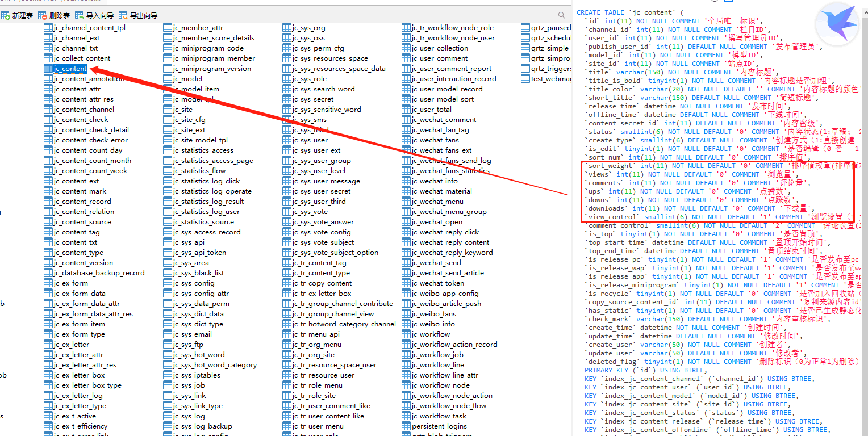Viewport: 868px width, 436px height.
Task: Click the table icon beside jc_workflow_task
Action: click(x=406, y=416)
